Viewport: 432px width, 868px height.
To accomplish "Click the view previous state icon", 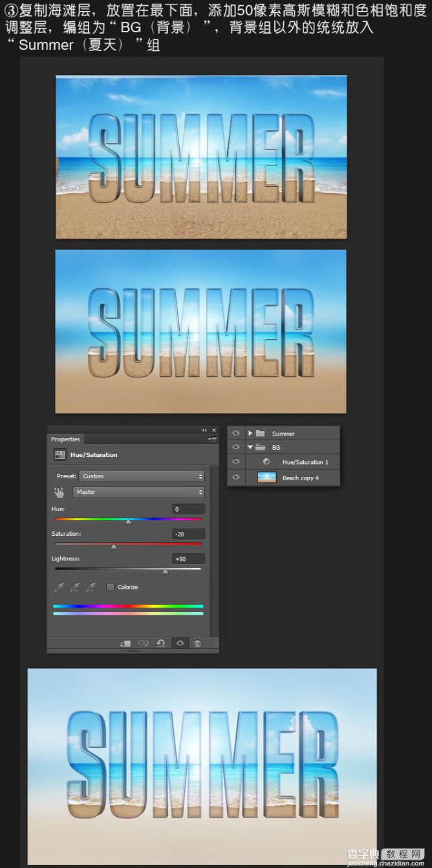I will pos(144,643).
